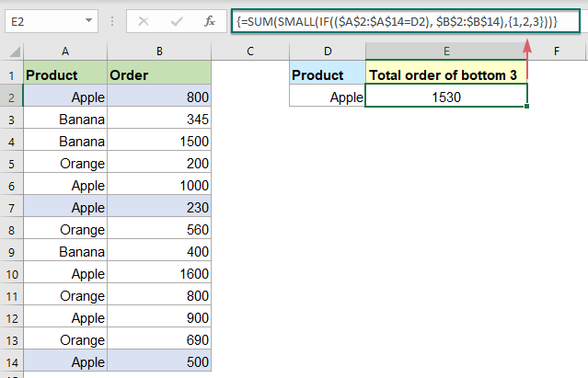The image size is (588, 378).
Task: Select row 7 header
Action: (x=11, y=208)
